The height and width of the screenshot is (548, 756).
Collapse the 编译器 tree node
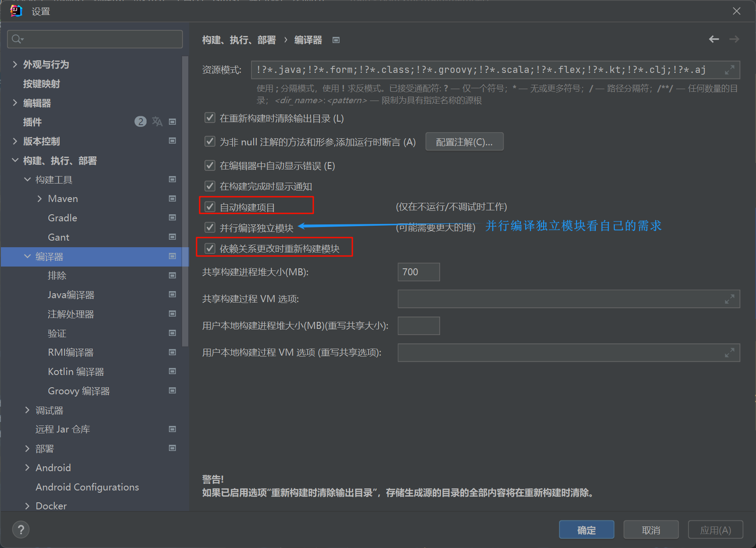pyautogui.click(x=27, y=256)
